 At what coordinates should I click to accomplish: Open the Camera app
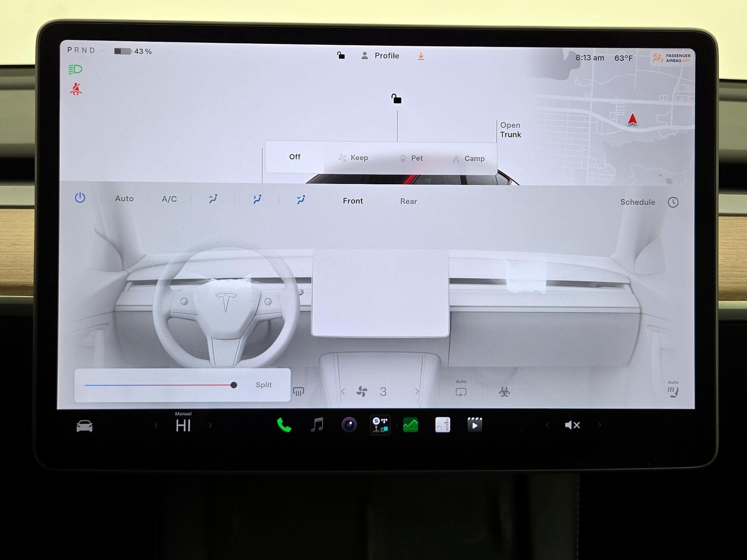349,425
